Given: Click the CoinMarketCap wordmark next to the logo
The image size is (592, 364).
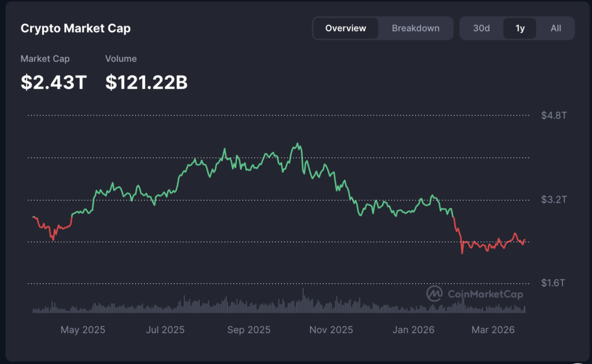Looking at the screenshot, I should click(x=486, y=294).
